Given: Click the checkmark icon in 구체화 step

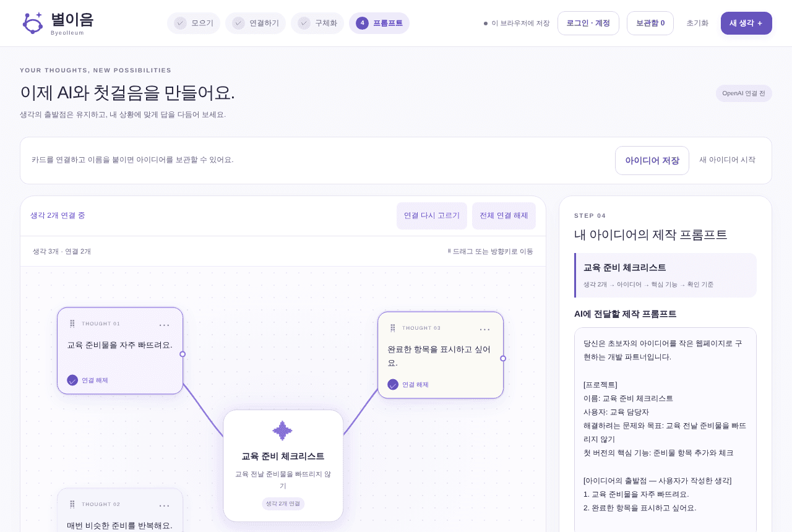Looking at the screenshot, I should 304,23.
